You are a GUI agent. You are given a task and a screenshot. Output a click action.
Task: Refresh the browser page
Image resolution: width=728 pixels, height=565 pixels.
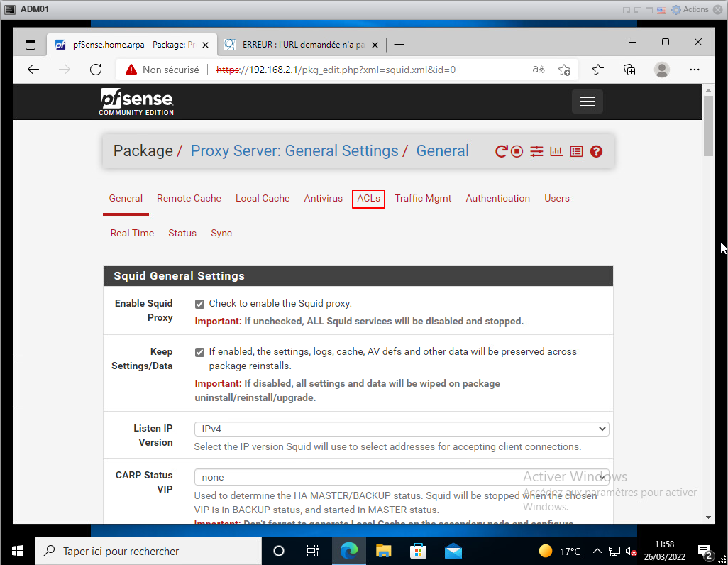[x=96, y=70]
